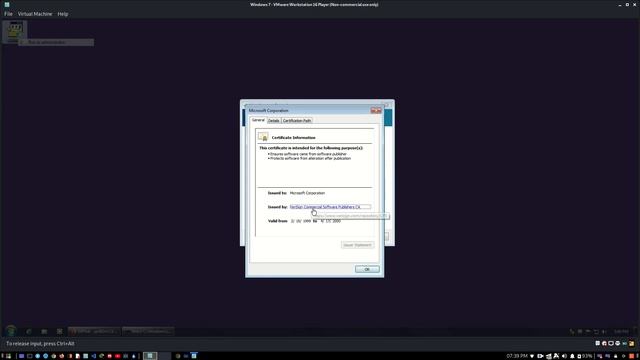Click the first Windows 7 taskbar window button
Screen dimensions: 640x360
point(94,331)
